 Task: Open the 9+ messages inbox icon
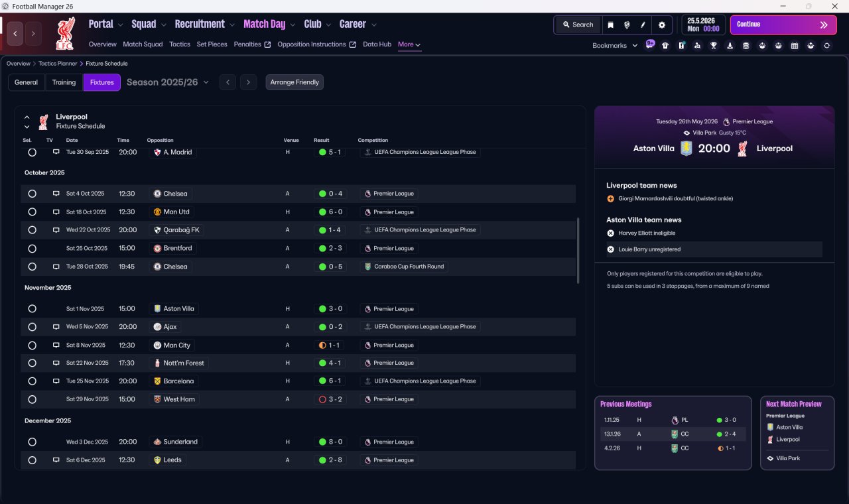point(650,44)
